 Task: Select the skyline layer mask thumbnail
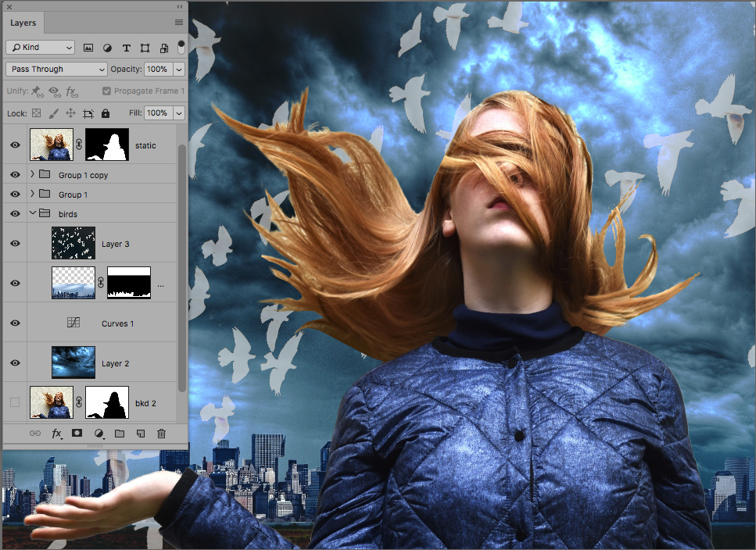tap(129, 283)
